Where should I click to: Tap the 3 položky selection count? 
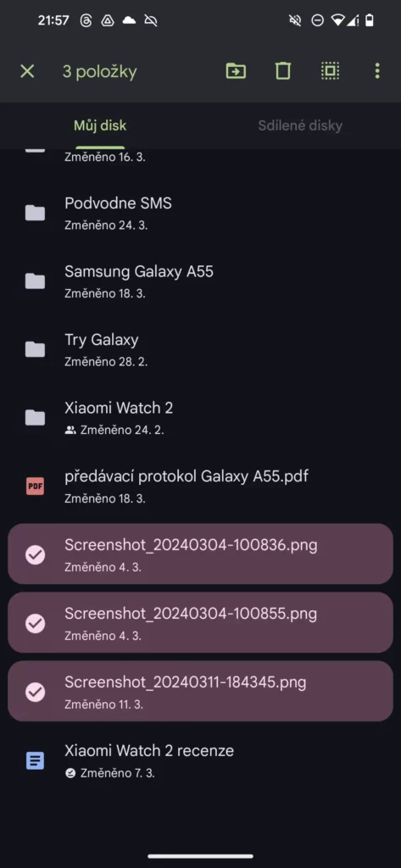coord(100,71)
